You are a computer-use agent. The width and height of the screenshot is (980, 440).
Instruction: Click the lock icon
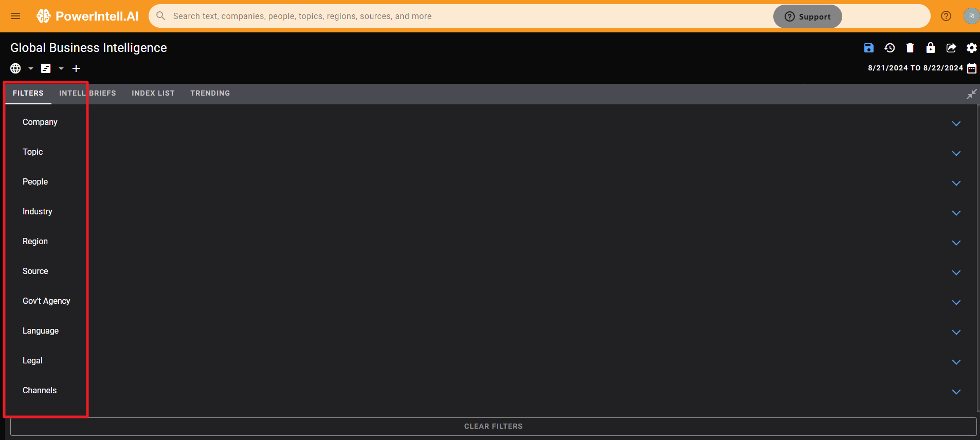pos(931,48)
